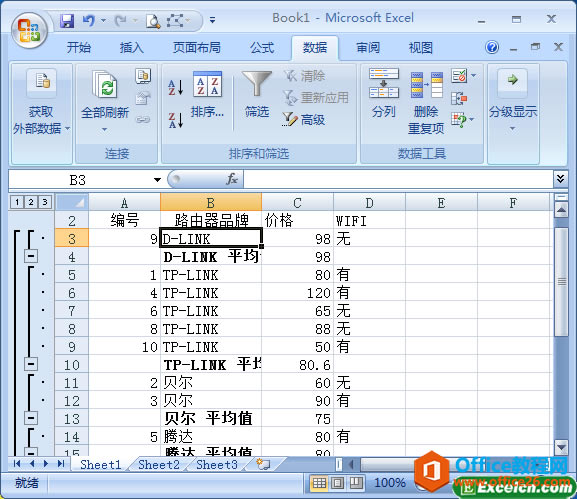The width and height of the screenshot is (577, 499).
Task: Collapse the D-LINK group at row 4
Action: tap(31, 256)
